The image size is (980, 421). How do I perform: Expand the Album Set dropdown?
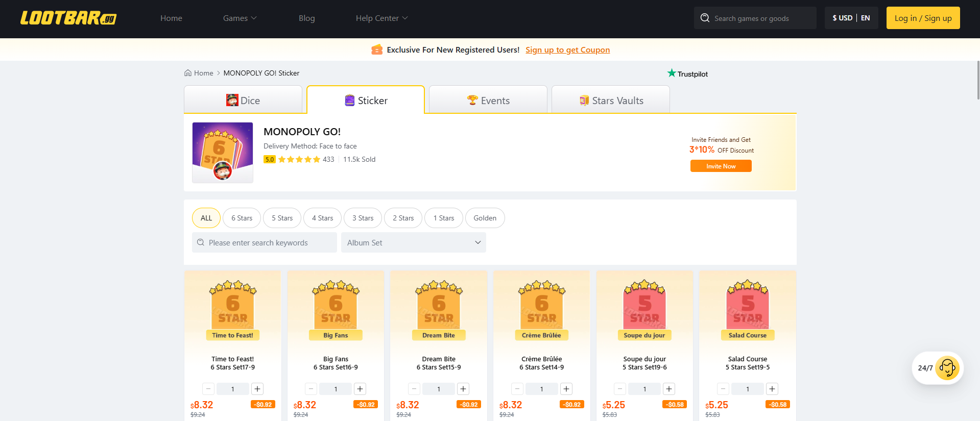click(413, 243)
